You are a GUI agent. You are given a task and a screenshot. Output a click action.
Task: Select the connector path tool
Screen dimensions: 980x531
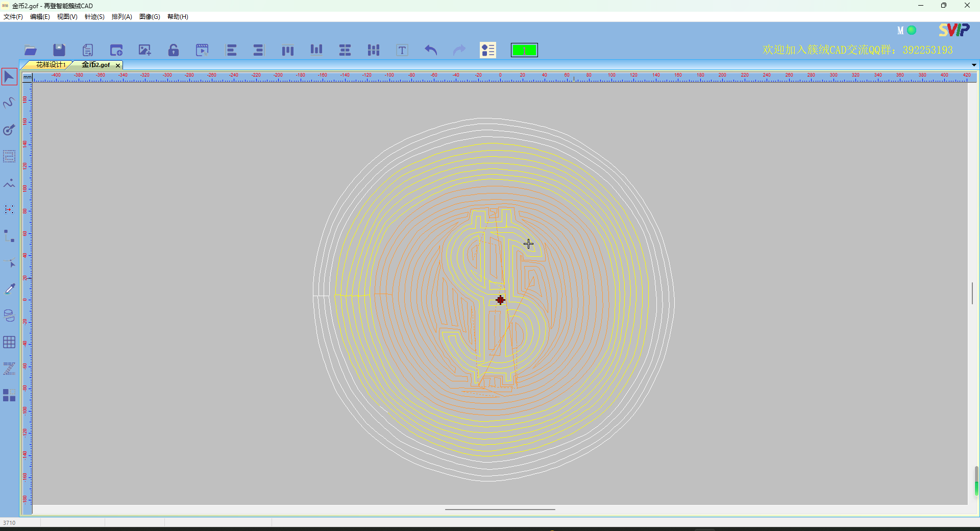point(9,236)
